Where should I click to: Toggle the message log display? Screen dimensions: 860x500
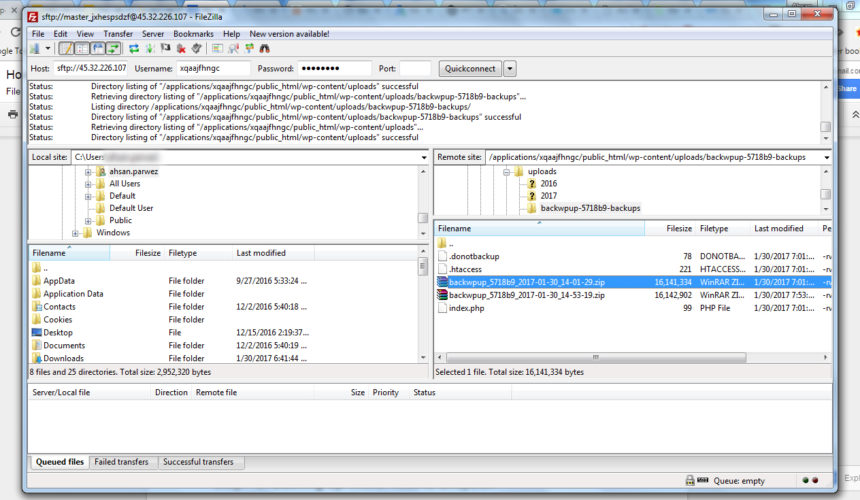tap(66, 49)
